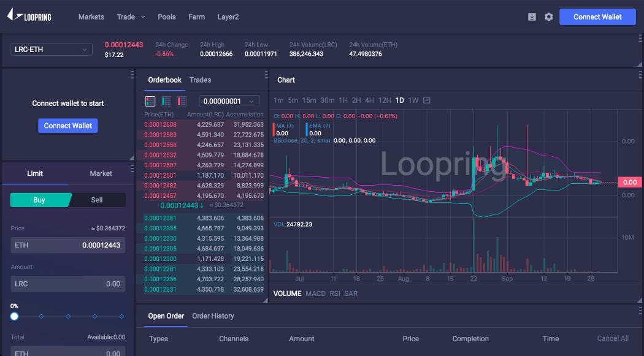This screenshot has height=356, width=644.
Task: Select asks-only orderbook view icon
Action: [x=182, y=101]
